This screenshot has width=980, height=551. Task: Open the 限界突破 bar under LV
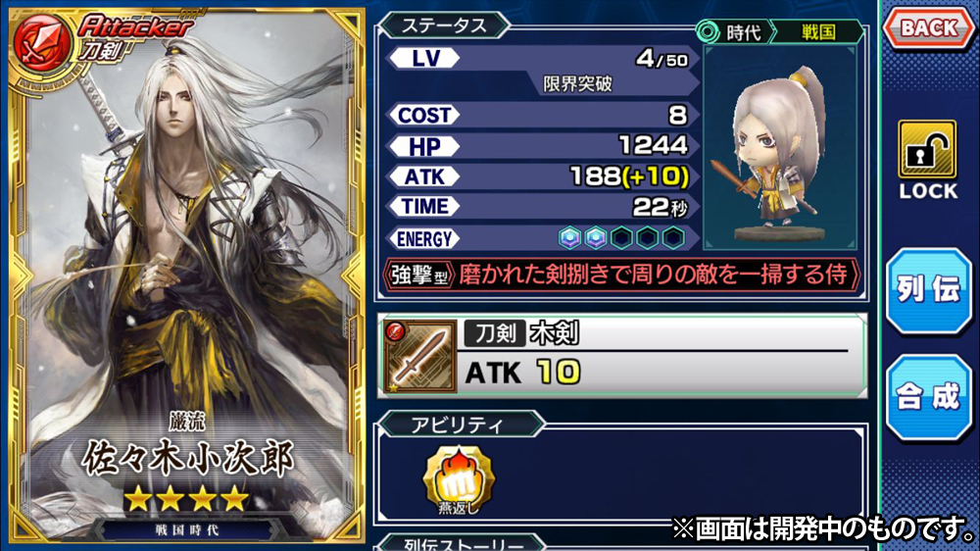[x=577, y=83]
